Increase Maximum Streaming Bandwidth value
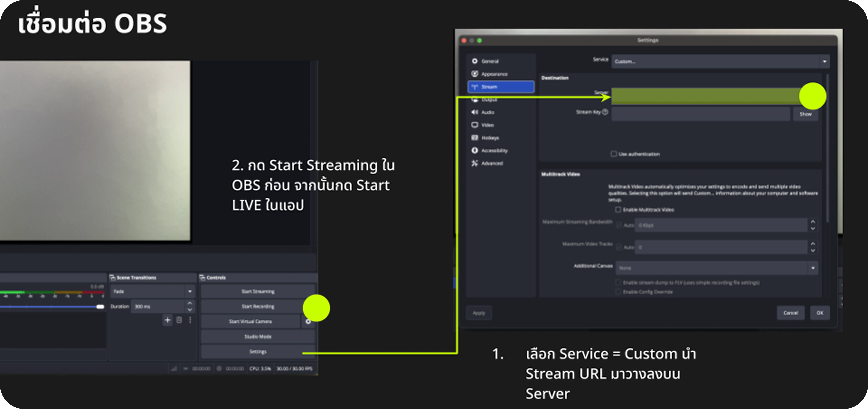This screenshot has height=409, width=868. click(813, 222)
